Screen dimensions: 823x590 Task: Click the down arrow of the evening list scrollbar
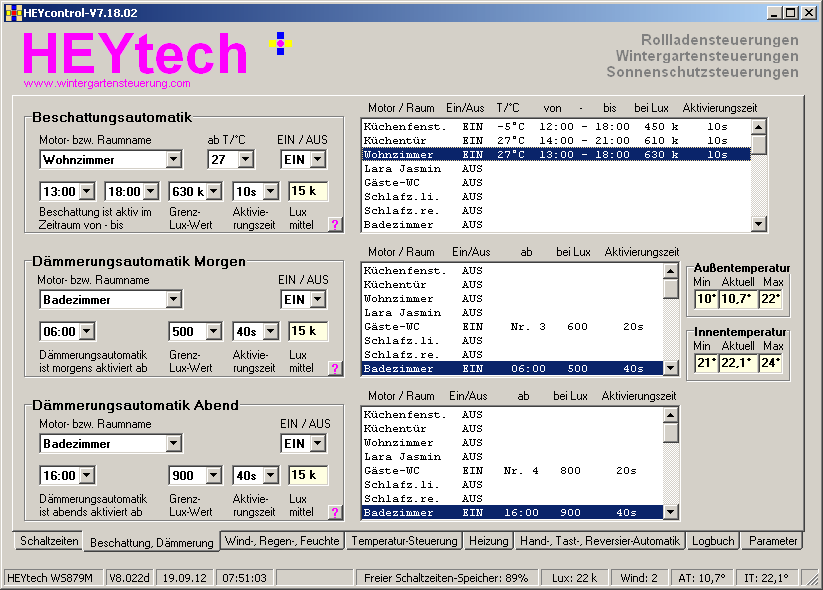coord(671,512)
